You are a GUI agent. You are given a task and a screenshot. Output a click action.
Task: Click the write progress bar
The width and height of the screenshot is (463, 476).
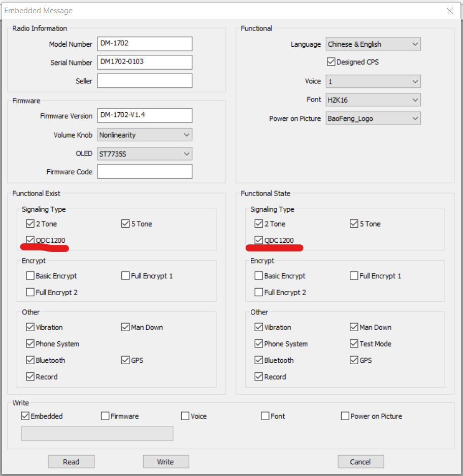point(97,433)
